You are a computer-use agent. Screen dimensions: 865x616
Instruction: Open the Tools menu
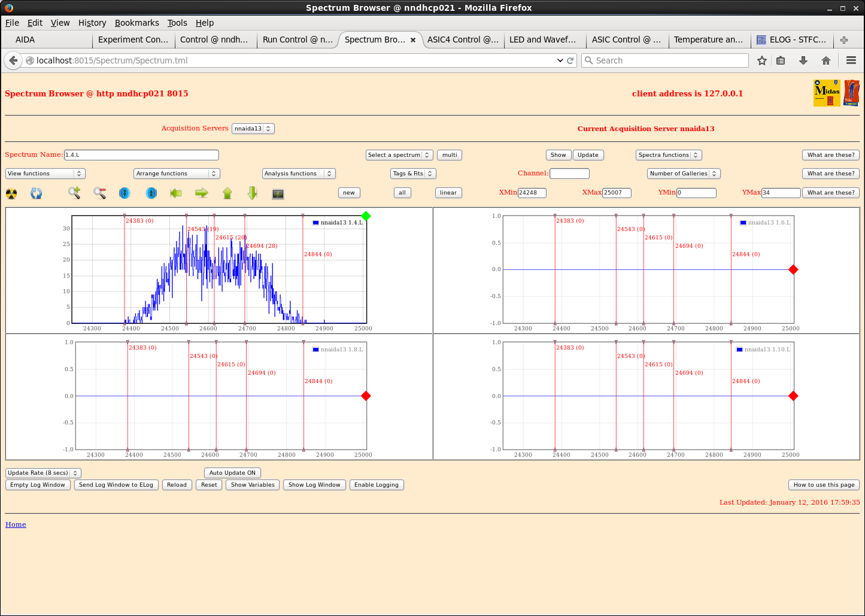click(x=177, y=23)
